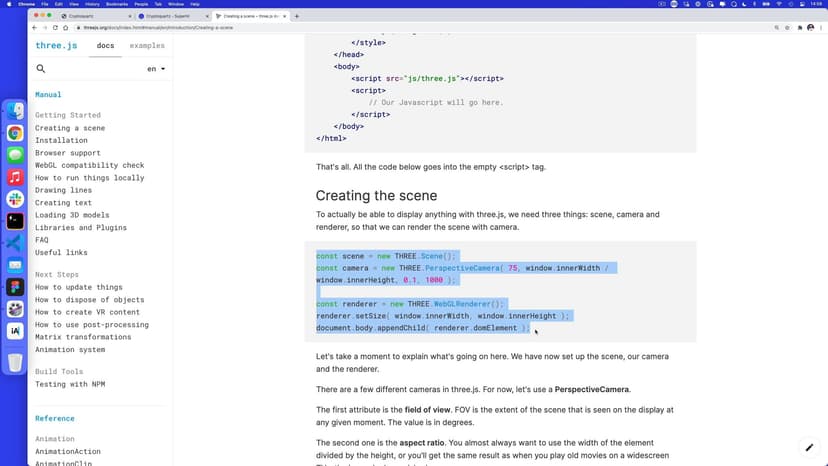828x466 pixels.
Task: Open the 'Installation' docs page
Action: point(61,141)
